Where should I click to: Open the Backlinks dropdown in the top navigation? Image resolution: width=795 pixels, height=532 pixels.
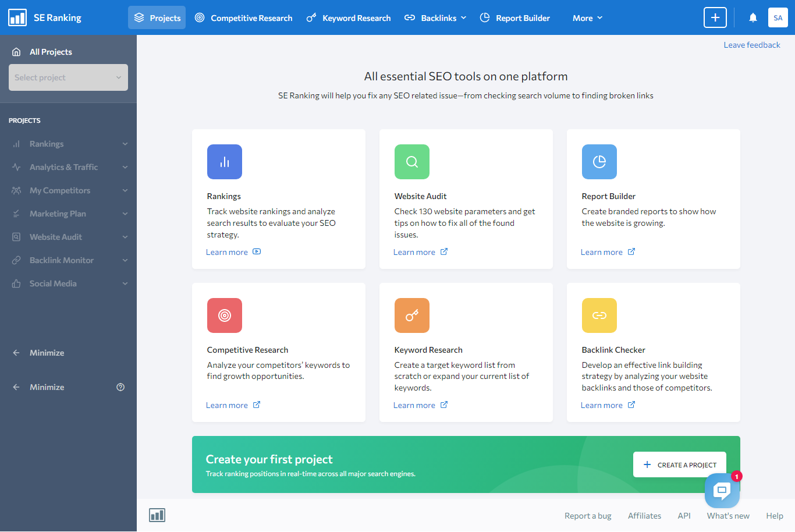435,18
